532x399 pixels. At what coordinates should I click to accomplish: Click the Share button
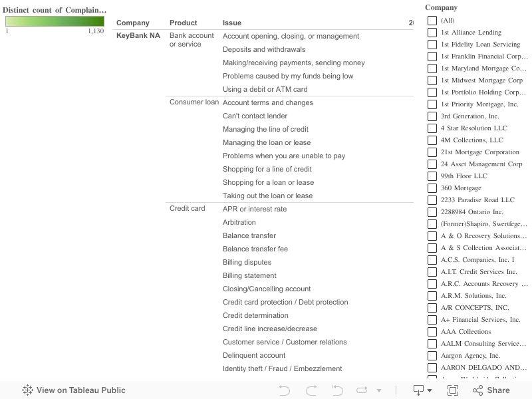pyautogui.click(x=491, y=390)
